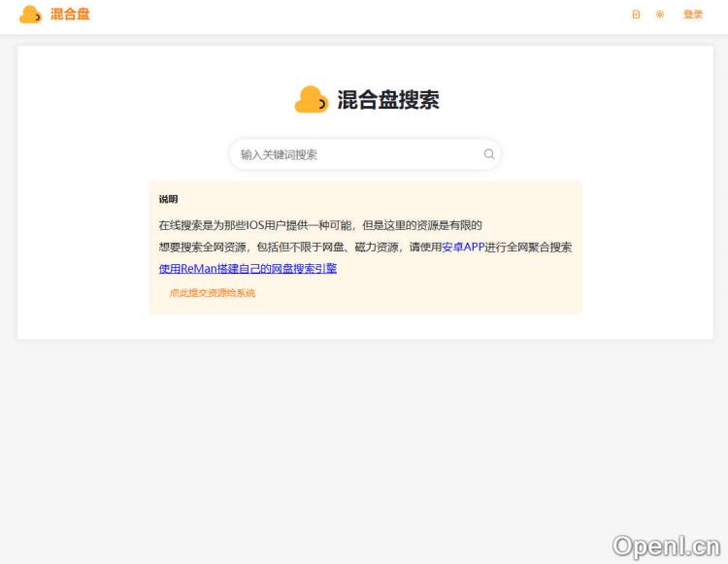This screenshot has height=564, width=728.
Task: Click 点此提交资源给系统 to submit resources
Action: coord(213,292)
